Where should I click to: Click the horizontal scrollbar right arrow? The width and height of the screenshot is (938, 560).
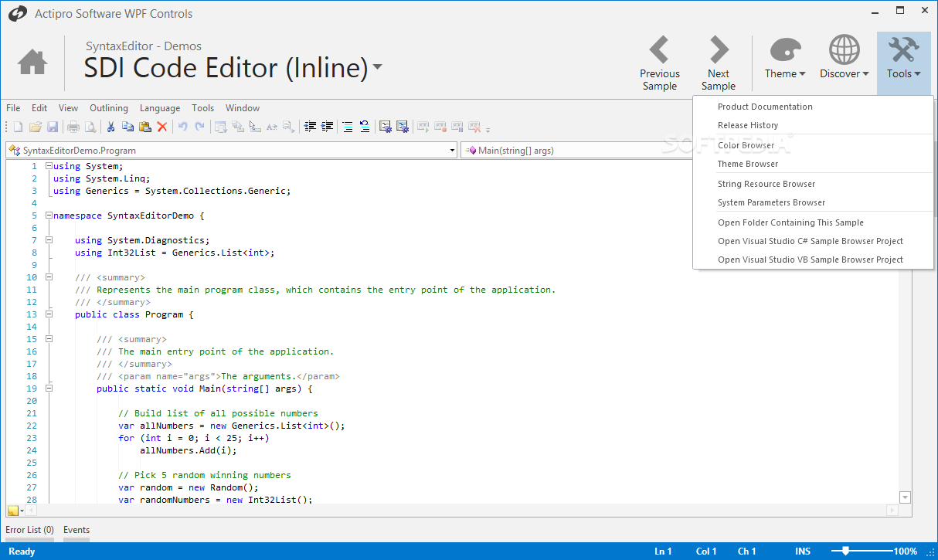click(892, 511)
